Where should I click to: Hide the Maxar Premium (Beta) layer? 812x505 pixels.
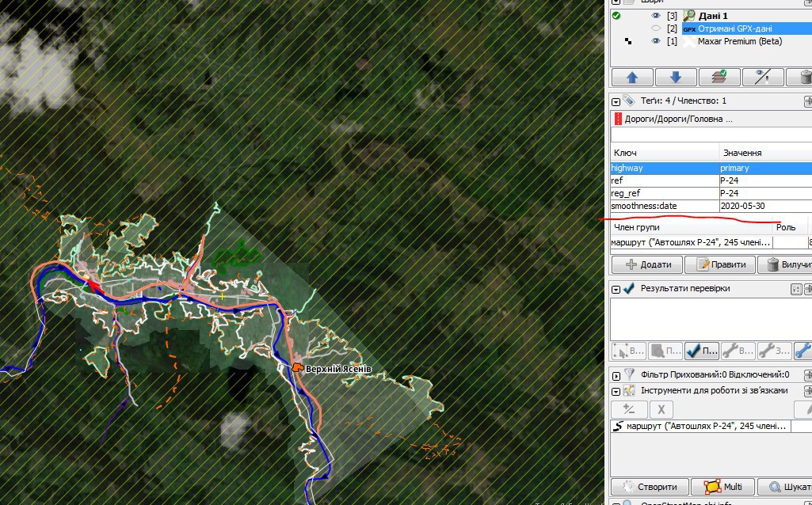[656, 41]
